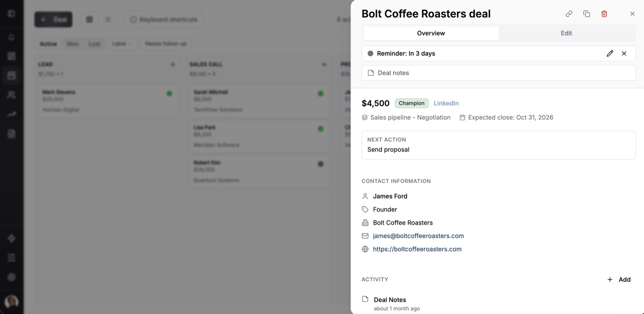Toggle the sidebar collapse icon

click(11, 14)
